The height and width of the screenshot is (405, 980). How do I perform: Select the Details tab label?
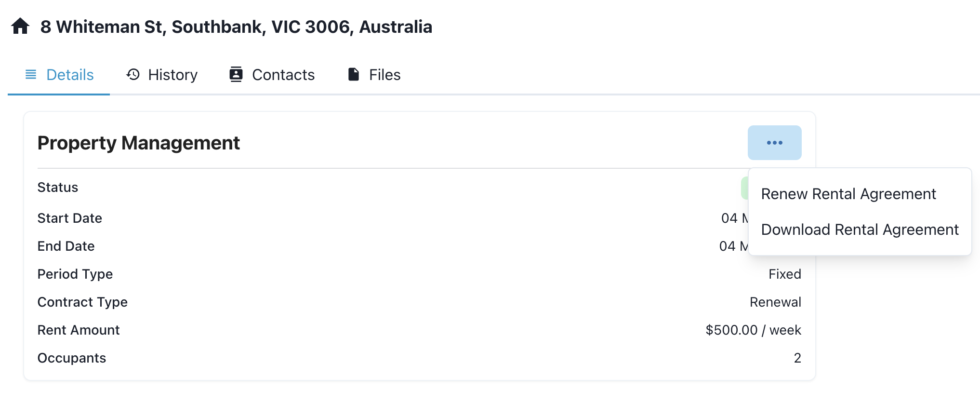[x=70, y=75]
